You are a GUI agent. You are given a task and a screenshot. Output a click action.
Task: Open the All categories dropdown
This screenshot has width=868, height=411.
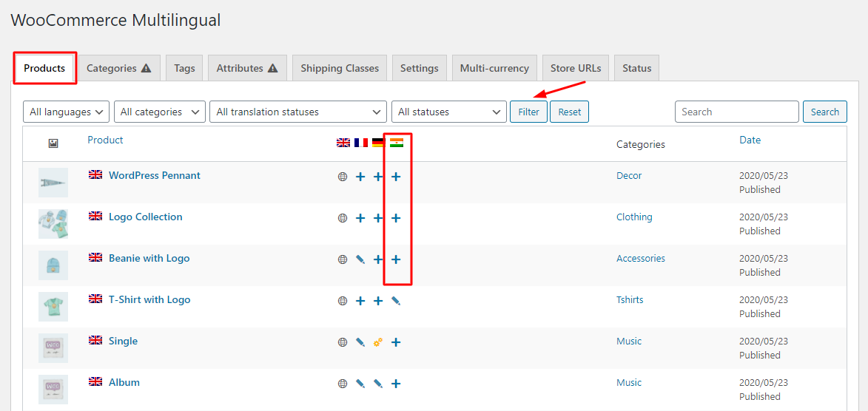pyautogui.click(x=160, y=112)
